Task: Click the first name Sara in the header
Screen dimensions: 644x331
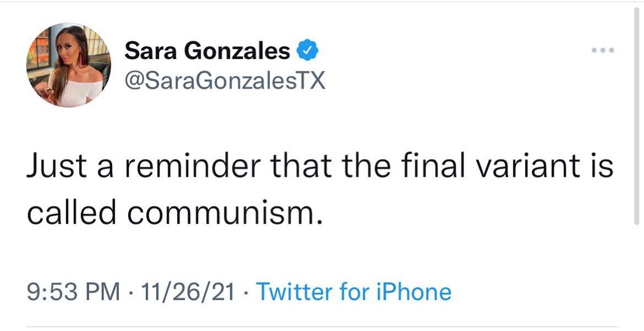Action: pyautogui.click(x=149, y=51)
